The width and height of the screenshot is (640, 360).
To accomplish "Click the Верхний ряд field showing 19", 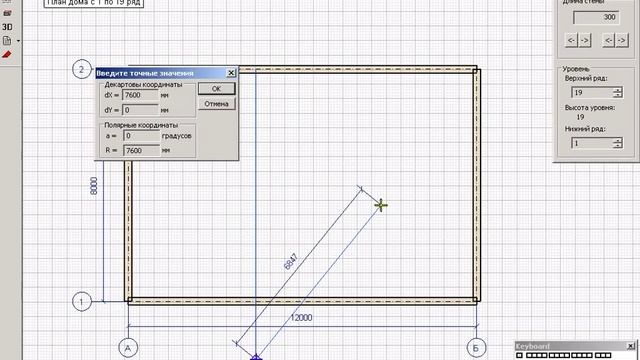I will click(x=592, y=92).
